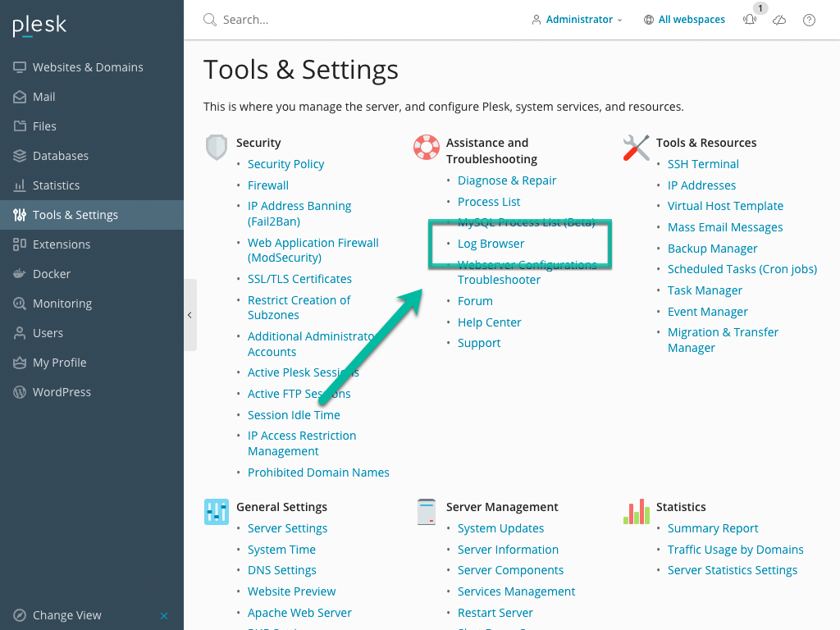Open IP Address Banning (Fail2Ban)
The image size is (840, 630).
(299, 214)
